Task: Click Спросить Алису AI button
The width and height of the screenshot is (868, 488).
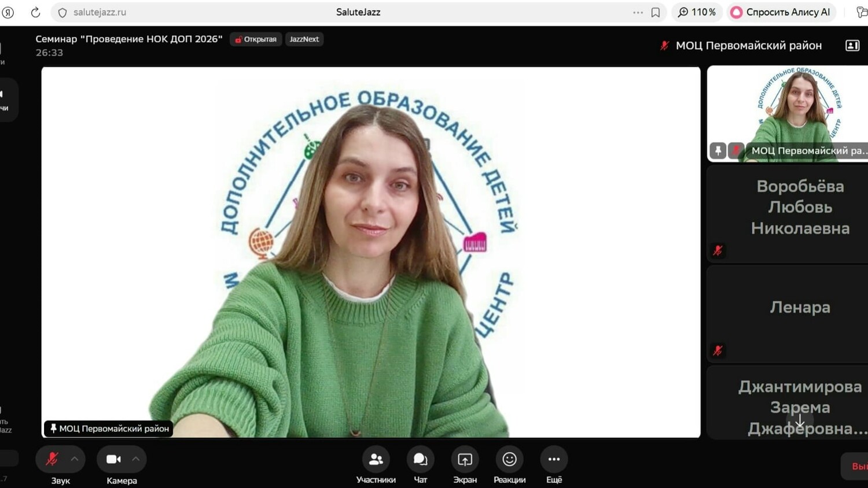Action: [x=781, y=12]
